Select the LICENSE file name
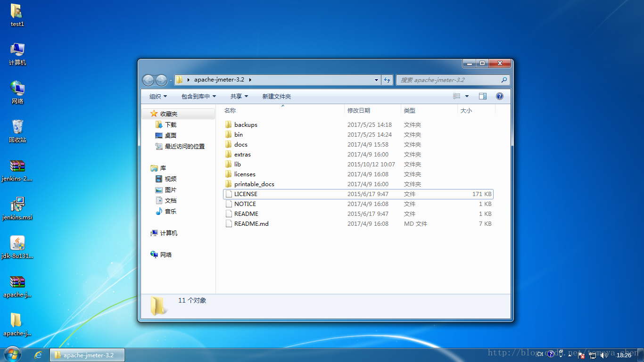644x362 pixels. point(246,194)
